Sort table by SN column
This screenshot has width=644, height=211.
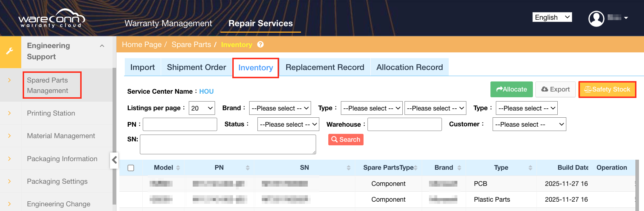(x=348, y=168)
